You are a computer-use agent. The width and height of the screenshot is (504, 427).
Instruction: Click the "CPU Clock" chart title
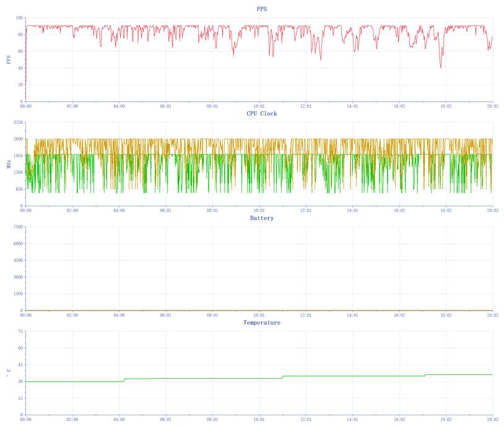click(x=262, y=113)
